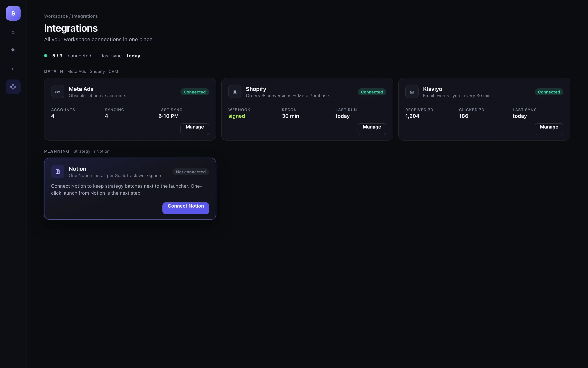Open the integrations circle icon in sidebar
588x368 pixels.
(x=13, y=87)
